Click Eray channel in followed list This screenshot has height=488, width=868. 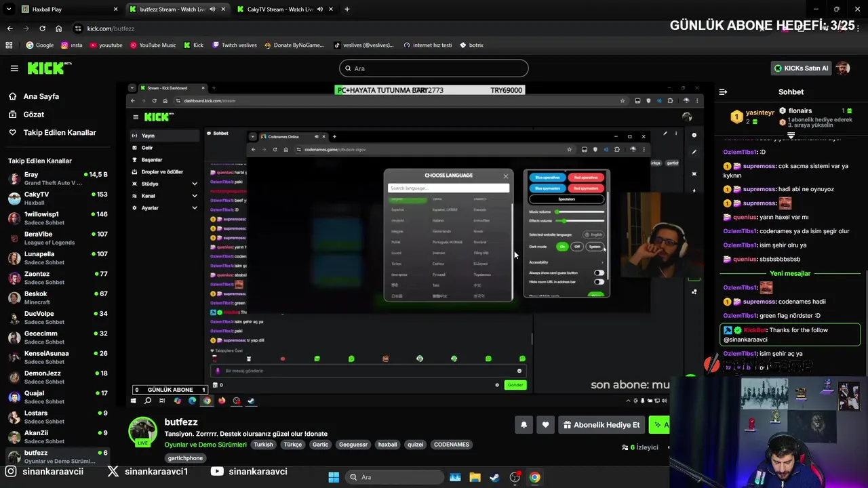(58, 179)
